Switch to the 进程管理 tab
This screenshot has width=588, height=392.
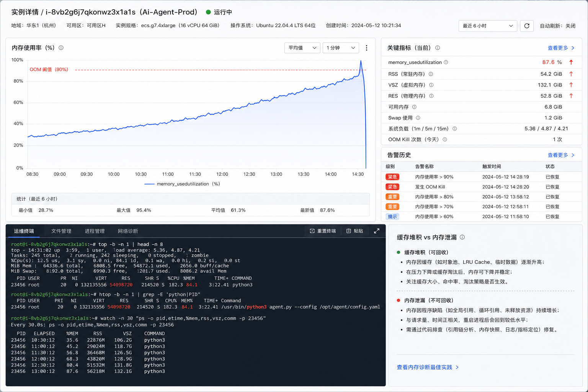coord(95,231)
